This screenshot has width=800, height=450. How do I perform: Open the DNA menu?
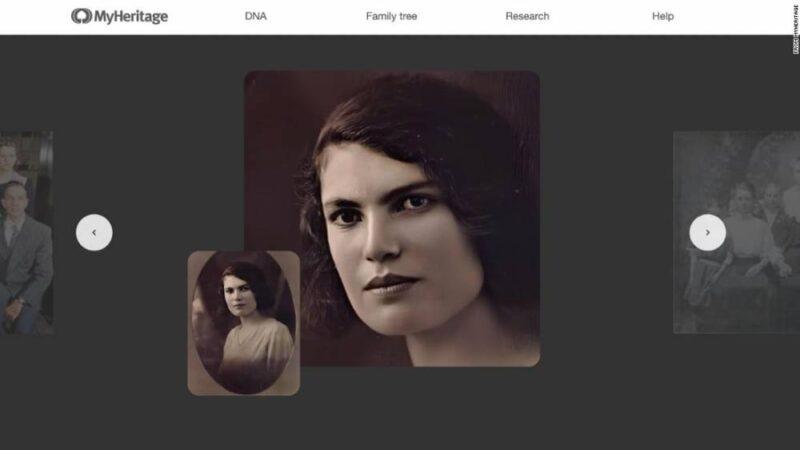(256, 16)
